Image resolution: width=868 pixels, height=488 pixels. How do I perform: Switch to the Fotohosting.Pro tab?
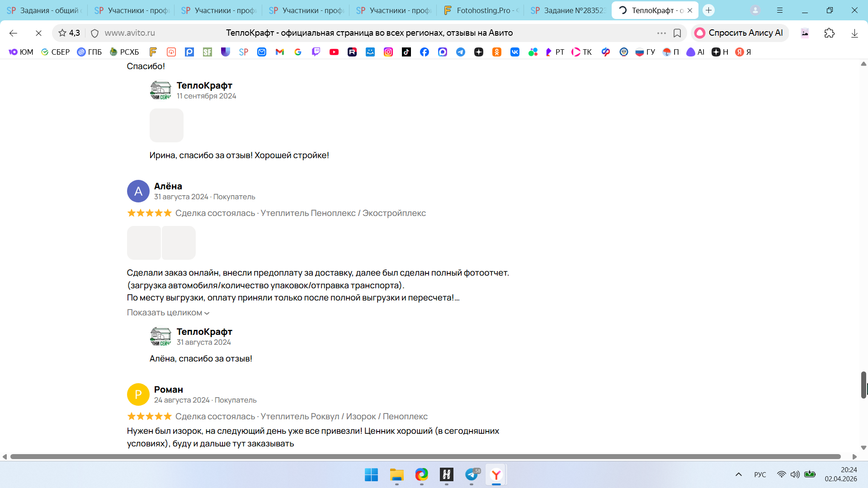[x=481, y=10]
